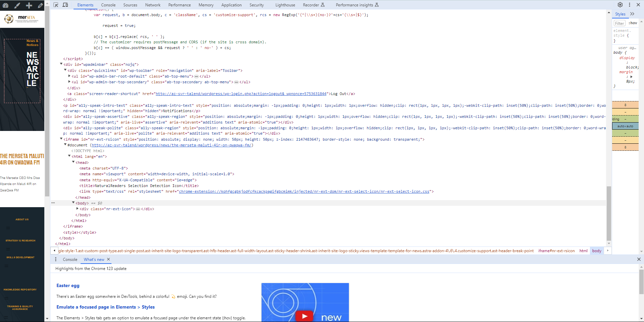Viewport: 644px width, 322px height.
Task: Click KNOWLEDGE REPOSITORY menu item on page
Action: 20,290
